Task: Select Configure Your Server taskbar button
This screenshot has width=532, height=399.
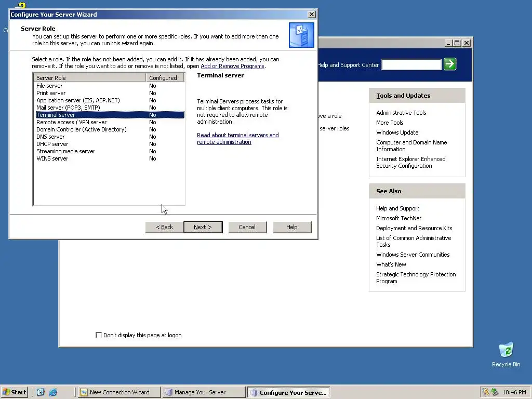Action: [x=289, y=392]
